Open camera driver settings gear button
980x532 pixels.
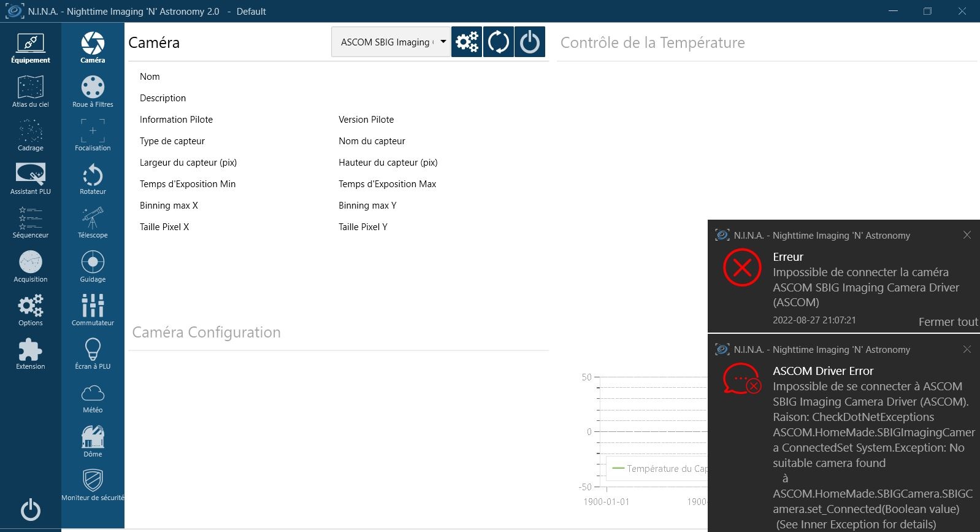click(467, 42)
